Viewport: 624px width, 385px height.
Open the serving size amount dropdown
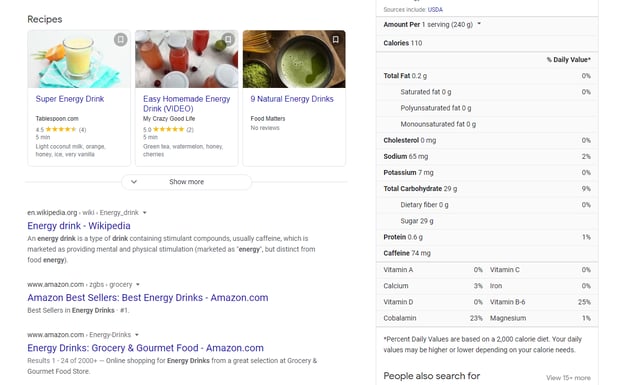pyautogui.click(x=479, y=24)
